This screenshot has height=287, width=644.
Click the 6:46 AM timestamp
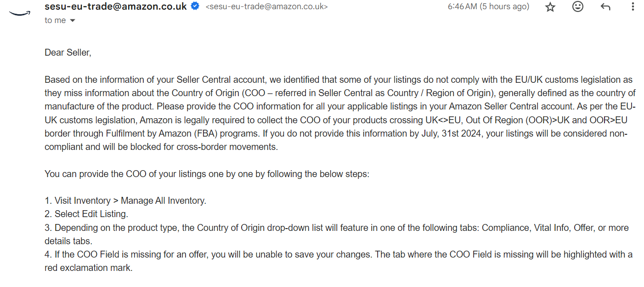pos(488,7)
